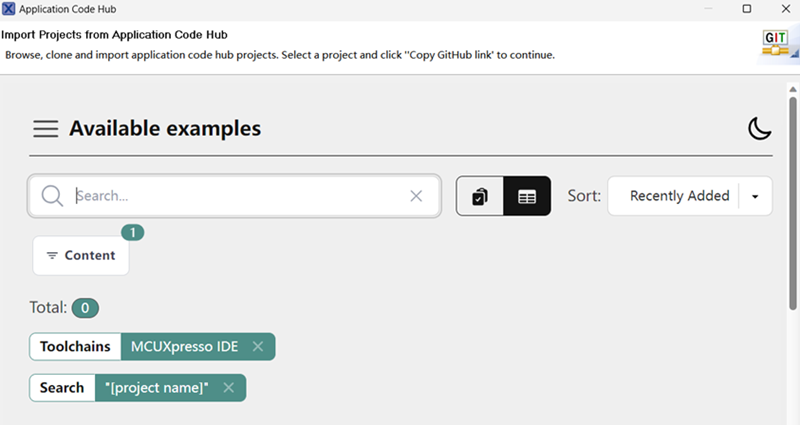Switch to table view layout
The width and height of the screenshot is (800, 425).
tap(527, 197)
